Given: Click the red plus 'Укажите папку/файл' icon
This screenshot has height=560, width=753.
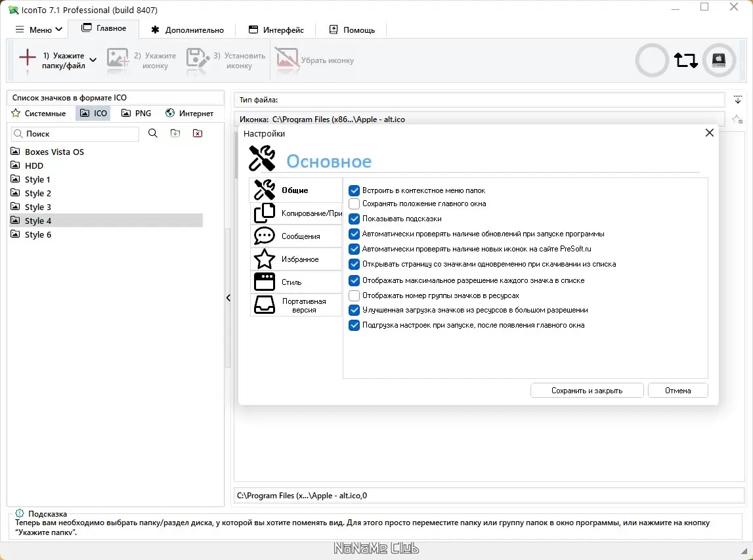Looking at the screenshot, I should 28,58.
